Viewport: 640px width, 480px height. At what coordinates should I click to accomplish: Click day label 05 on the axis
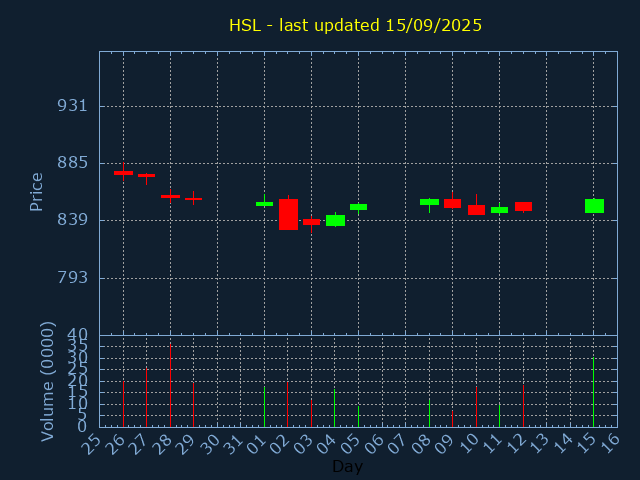click(x=349, y=445)
